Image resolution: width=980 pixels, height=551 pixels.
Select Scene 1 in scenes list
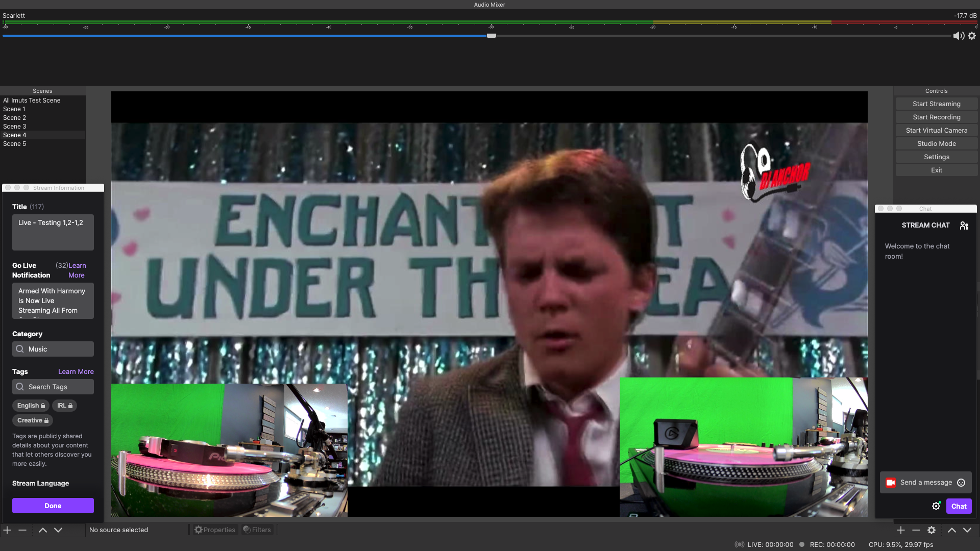click(x=43, y=109)
